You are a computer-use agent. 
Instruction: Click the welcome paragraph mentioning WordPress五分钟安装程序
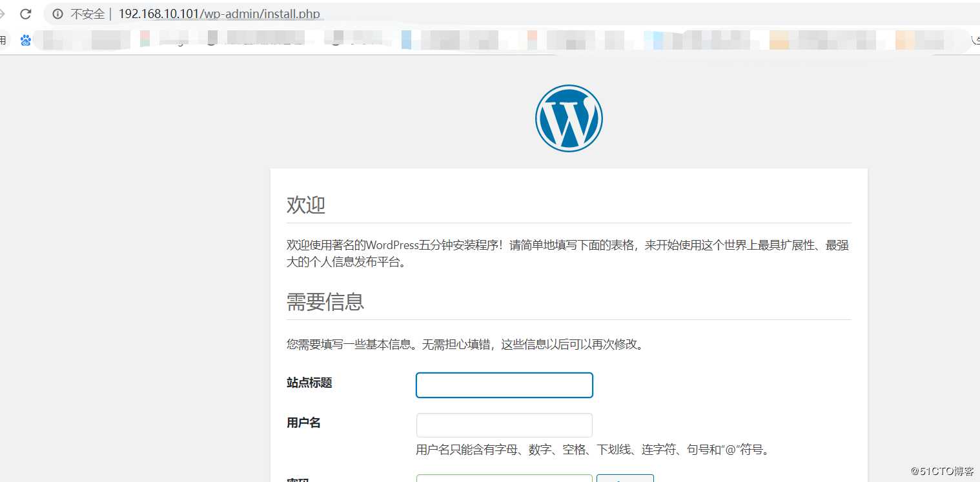coord(568,254)
